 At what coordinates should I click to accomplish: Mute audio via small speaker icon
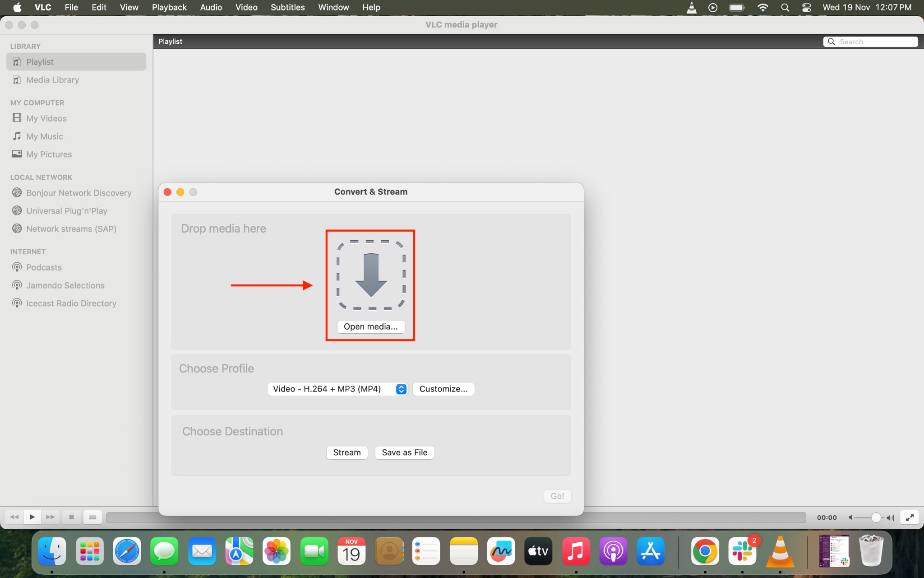coord(850,517)
